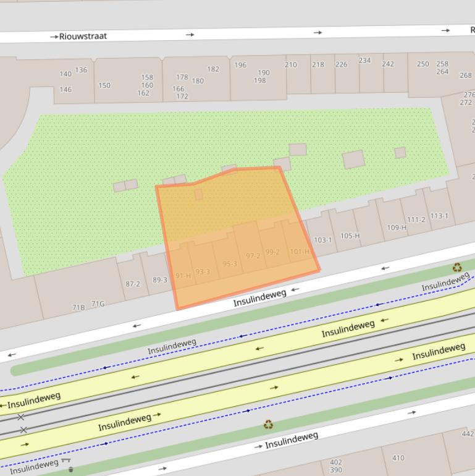Click house 89-3 on the map
This screenshot has height=476, width=475.
[x=159, y=280]
